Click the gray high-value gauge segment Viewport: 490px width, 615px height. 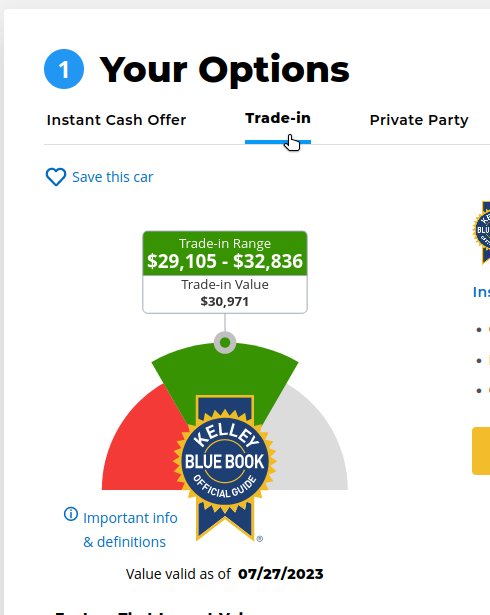point(310,443)
